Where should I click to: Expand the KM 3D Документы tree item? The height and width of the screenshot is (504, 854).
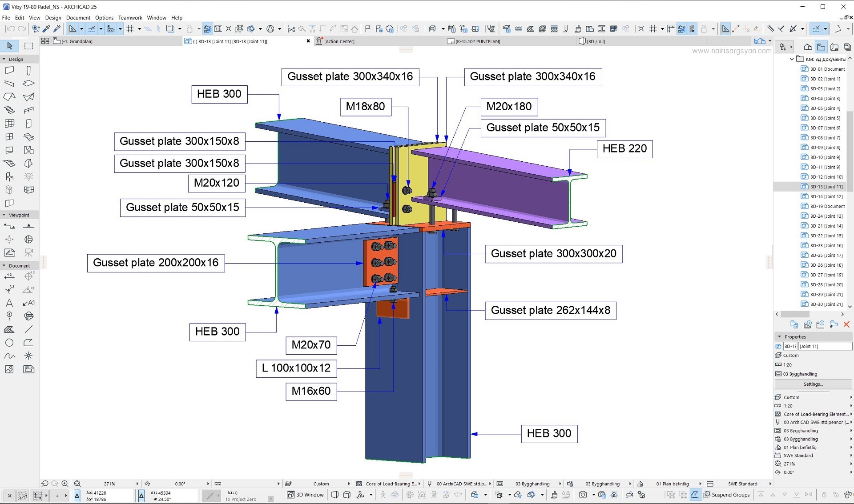(x=792, y=58)
